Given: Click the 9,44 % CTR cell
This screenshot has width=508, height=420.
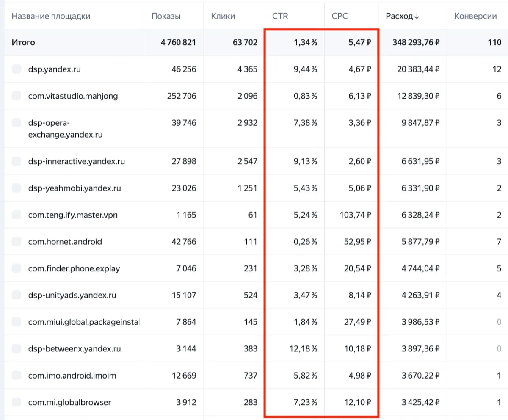Looking at the screenshot, I should click(x=305, y=69).
